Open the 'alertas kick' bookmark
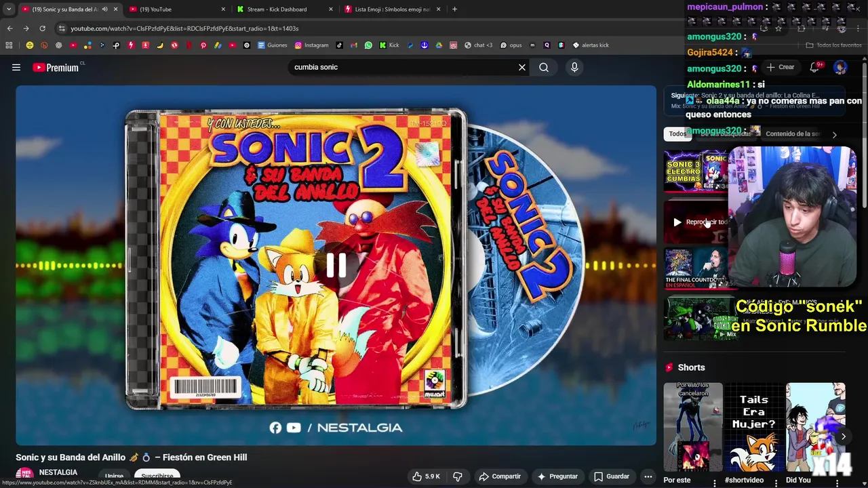Screen dimensions: 868x488 tap(591, 45)
